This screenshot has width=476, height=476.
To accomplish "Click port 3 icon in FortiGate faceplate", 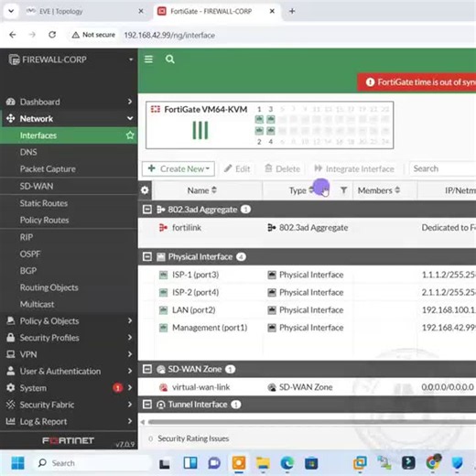I will click(271, 119).
